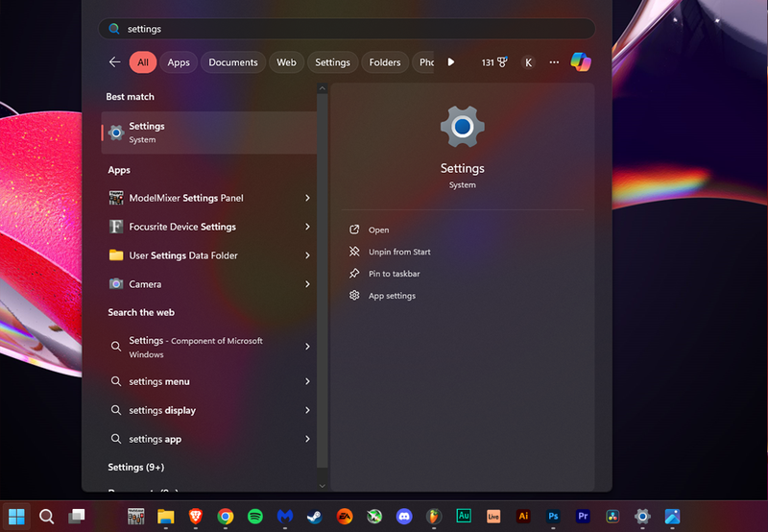Expand Settings Component of Microsoft chevron
Image resolution: width=768 pixels, height=532 pixels.
click(307, 347)
